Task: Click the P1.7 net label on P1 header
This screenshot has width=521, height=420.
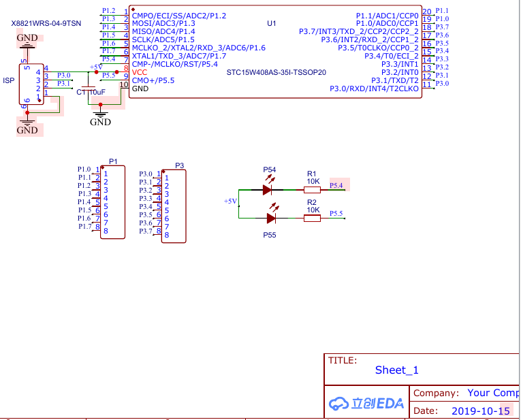Action: click(x=85, y=227)
